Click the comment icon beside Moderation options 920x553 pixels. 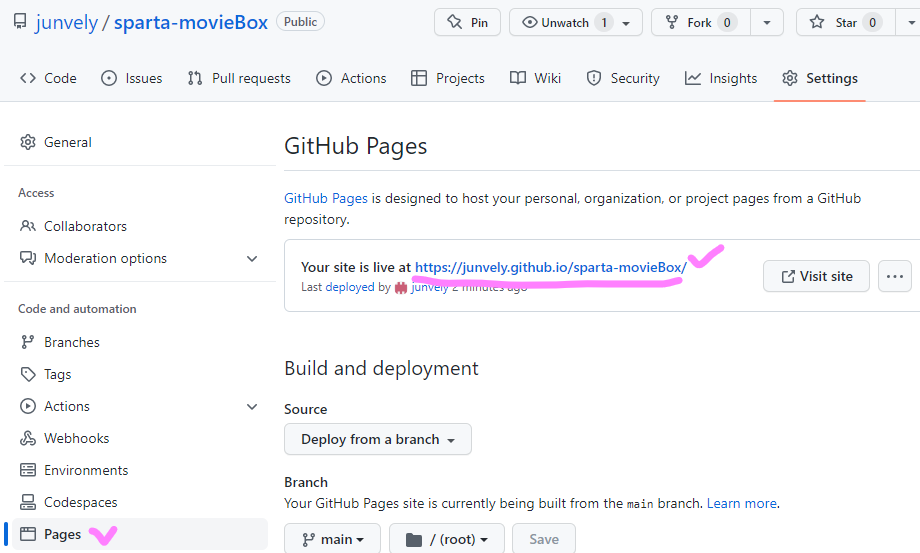pos(28,258)
